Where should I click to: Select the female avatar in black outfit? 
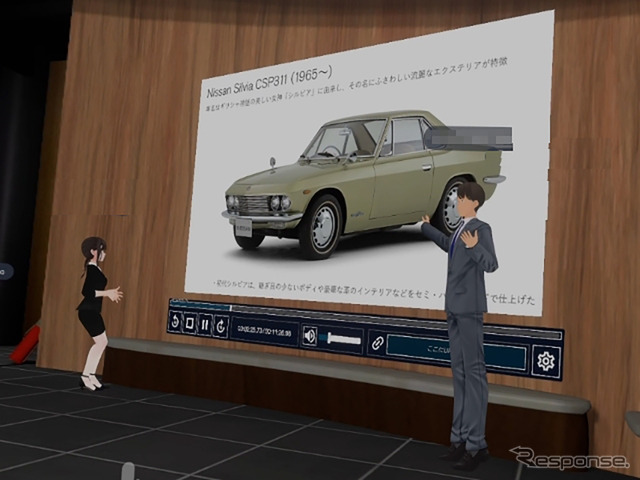pyautogui.click(x=97, y=313)
